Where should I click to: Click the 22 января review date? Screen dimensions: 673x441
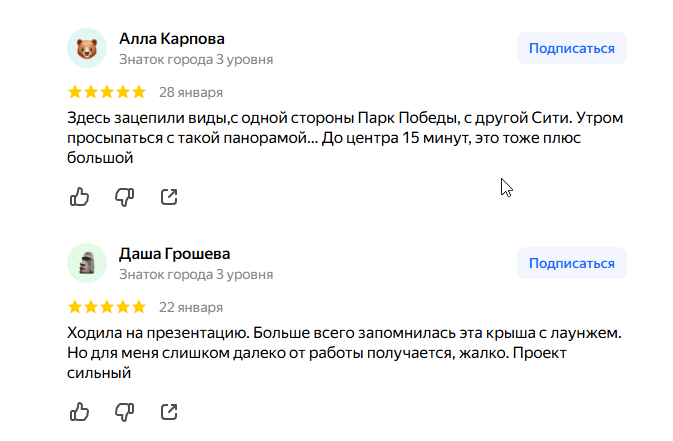(x=191, y=307)
